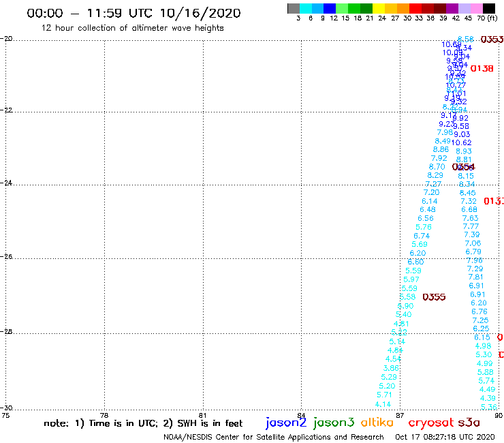Click the wave height value '5.69'
The image size is (504, 443).
[x=420, y=244]
